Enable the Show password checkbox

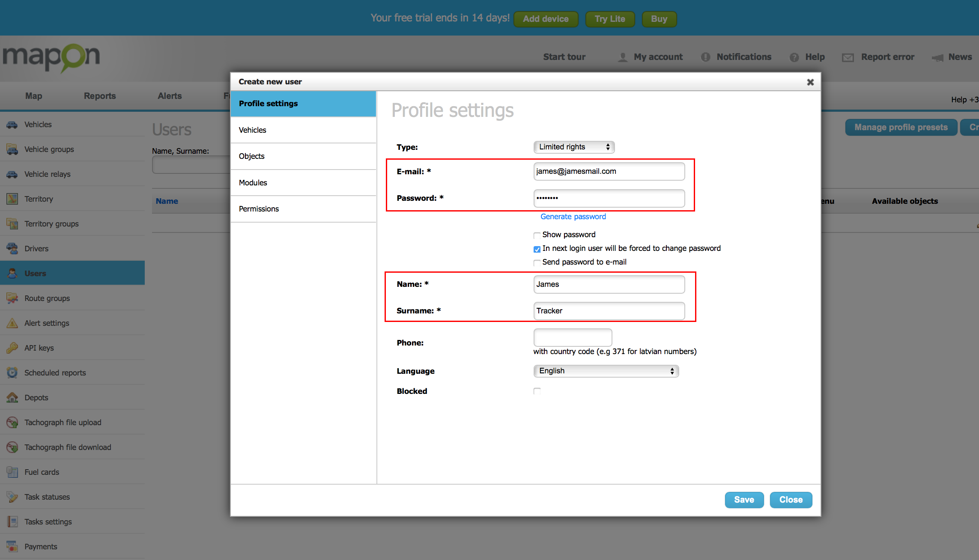click(x=537, y=235)
